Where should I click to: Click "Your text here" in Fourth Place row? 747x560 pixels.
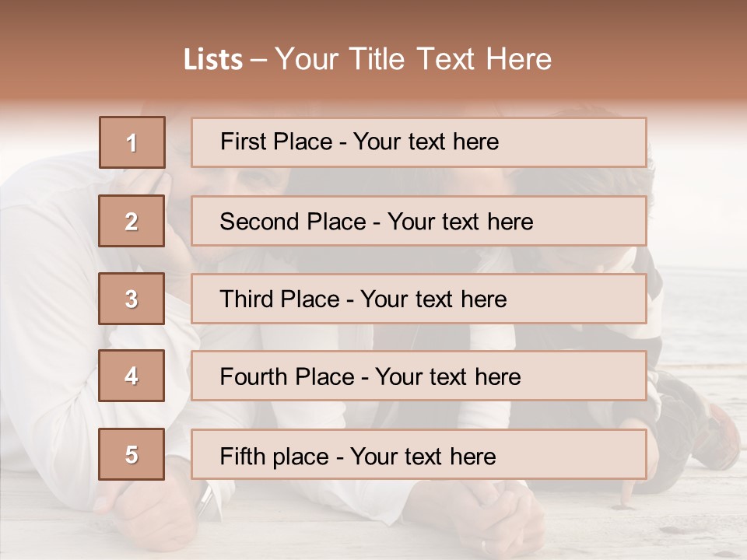click(448, 376)
